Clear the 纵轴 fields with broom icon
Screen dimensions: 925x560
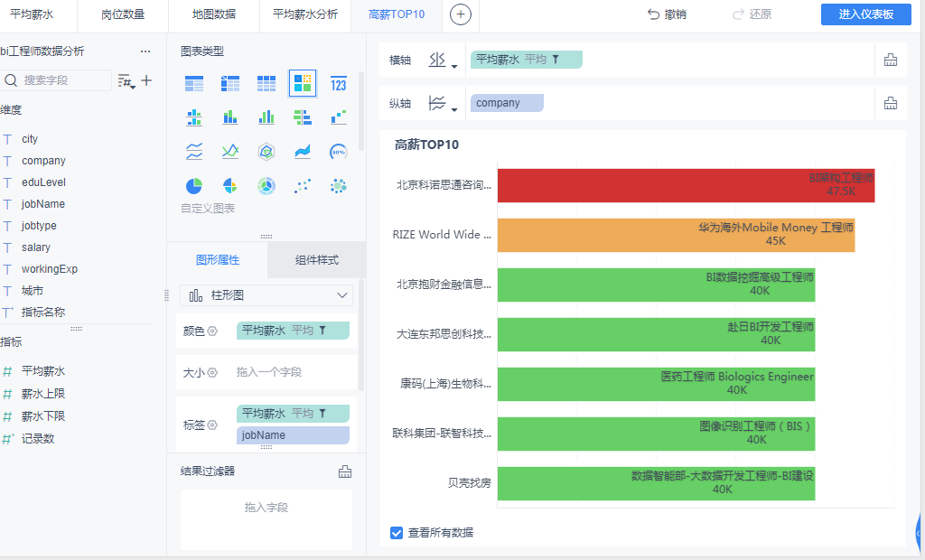click(x=890, y=103)
